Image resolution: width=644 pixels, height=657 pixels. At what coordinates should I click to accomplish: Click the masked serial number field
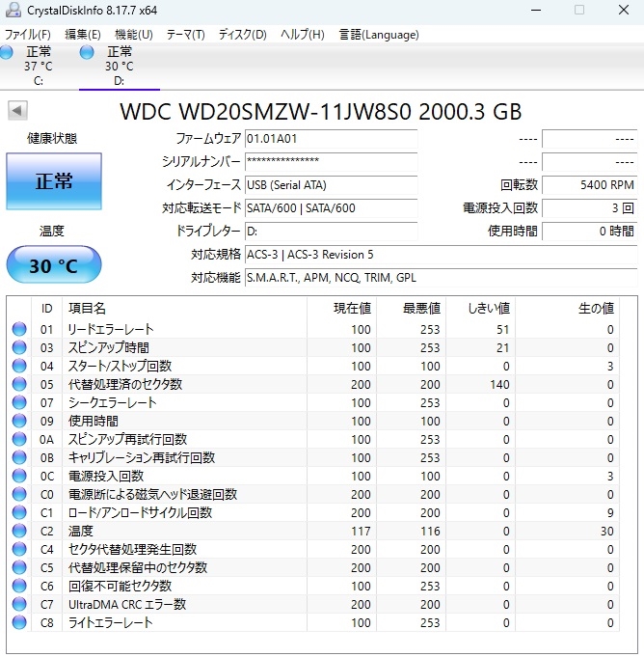tap(332, 162)
